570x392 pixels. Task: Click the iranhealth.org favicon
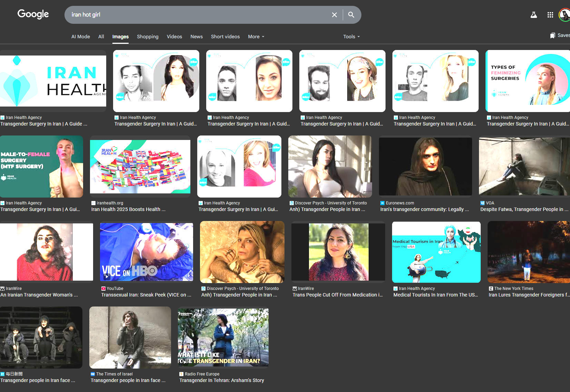pyautogui.click(x=93, y=203)
